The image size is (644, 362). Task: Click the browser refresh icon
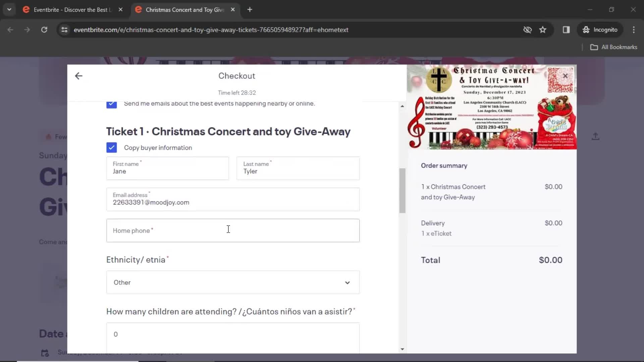point(44,29)
